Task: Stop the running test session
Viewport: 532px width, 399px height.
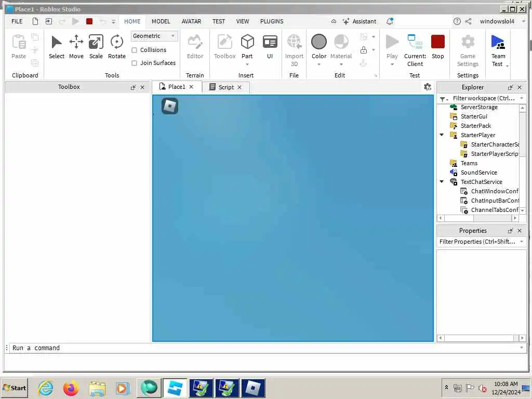Action: [437, 47]
